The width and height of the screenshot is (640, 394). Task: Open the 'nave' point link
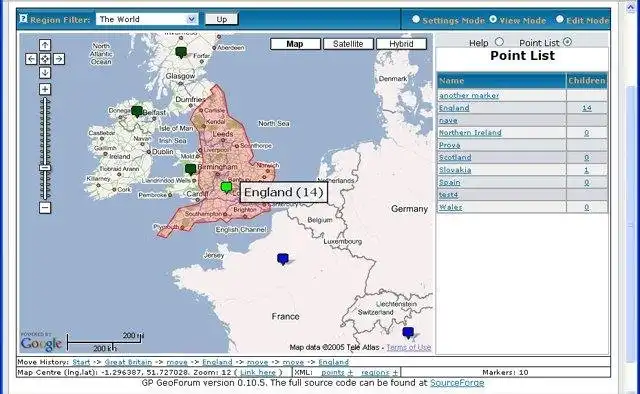tap(448, 120)
